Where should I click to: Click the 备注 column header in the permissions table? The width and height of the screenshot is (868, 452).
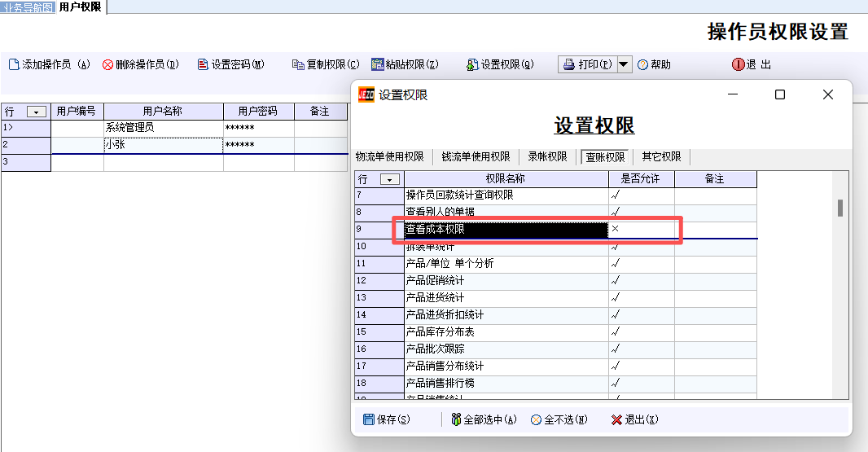tap(715, 179)
